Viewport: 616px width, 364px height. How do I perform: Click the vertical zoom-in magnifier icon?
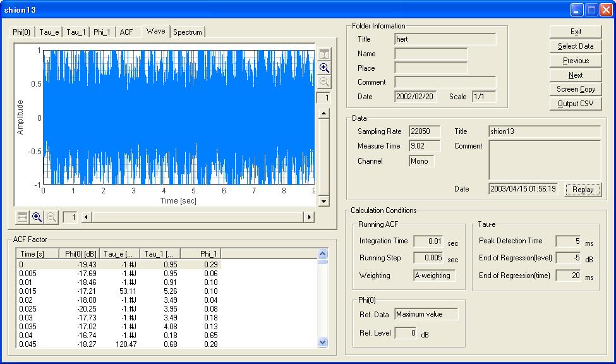pyautogui.click(x=324, y=68)
